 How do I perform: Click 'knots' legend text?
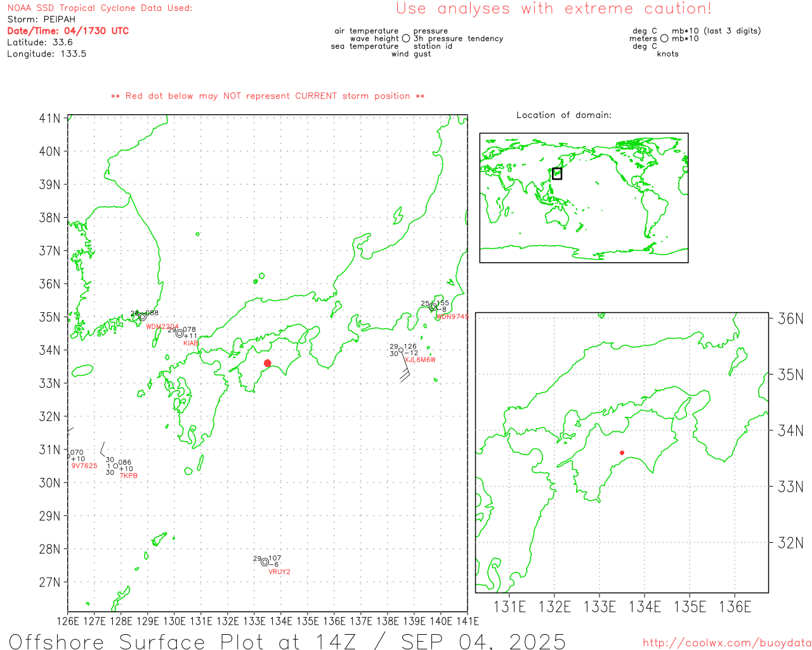(668, 54)
